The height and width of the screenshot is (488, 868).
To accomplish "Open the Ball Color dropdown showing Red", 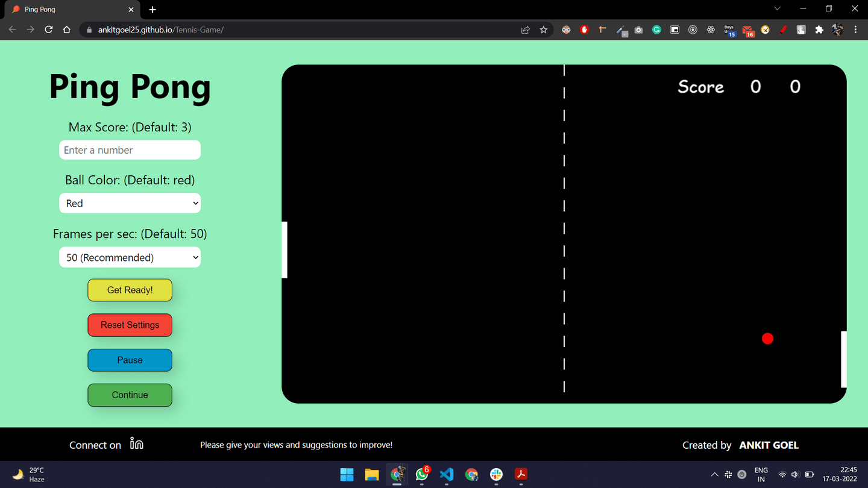I will click(130, 203).
